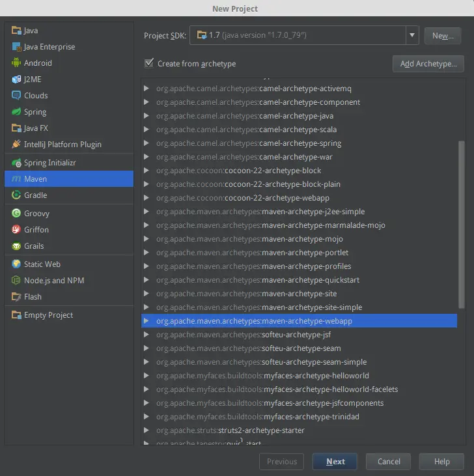Select softeu-archetype-seam archetype
Viewport: 474px width, 476px height.
[x=300, y=348]
